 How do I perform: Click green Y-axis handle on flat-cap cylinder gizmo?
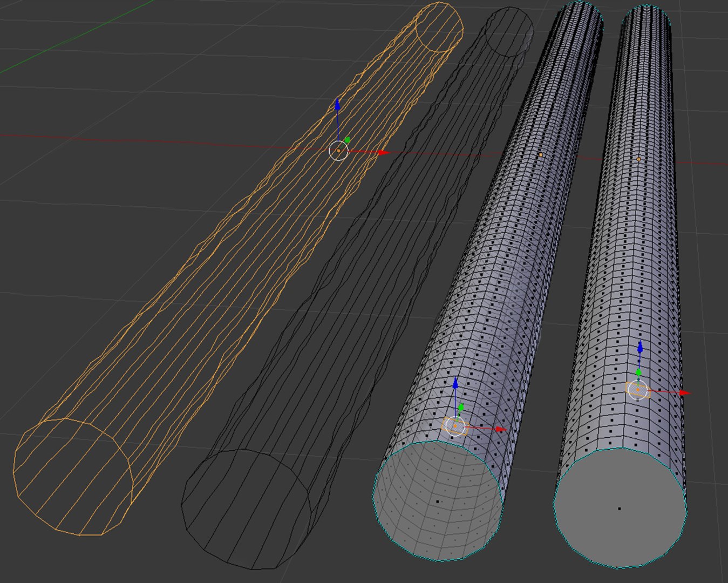tap(638, 372)
